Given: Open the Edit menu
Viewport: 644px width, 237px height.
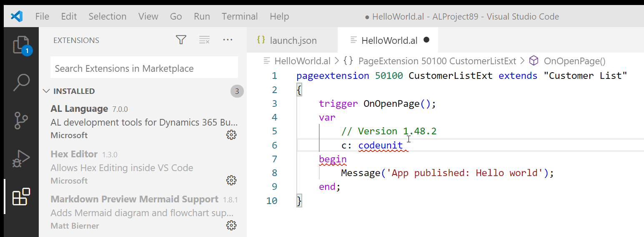Looking at the screenshot, I should click(69, 17).
